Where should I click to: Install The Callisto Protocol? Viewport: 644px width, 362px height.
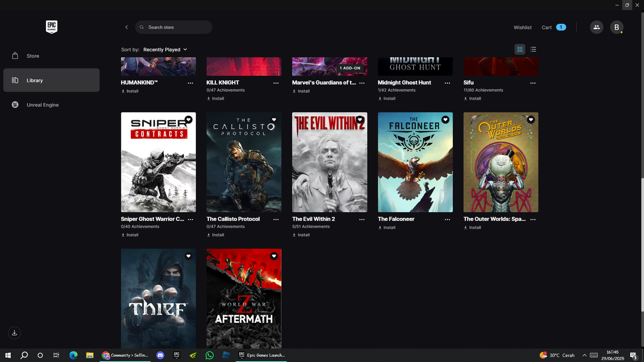[215, 235]
